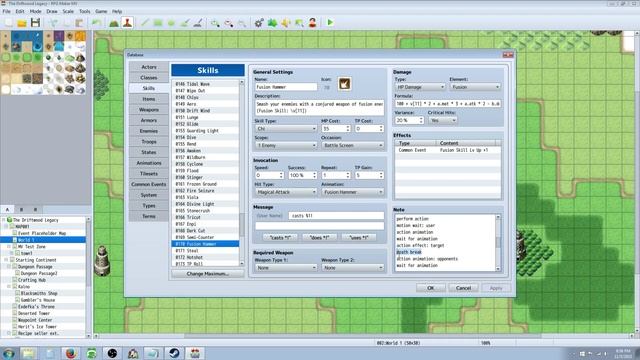
Task: Open Steam from the taskbar
Action: click(174, 353)
